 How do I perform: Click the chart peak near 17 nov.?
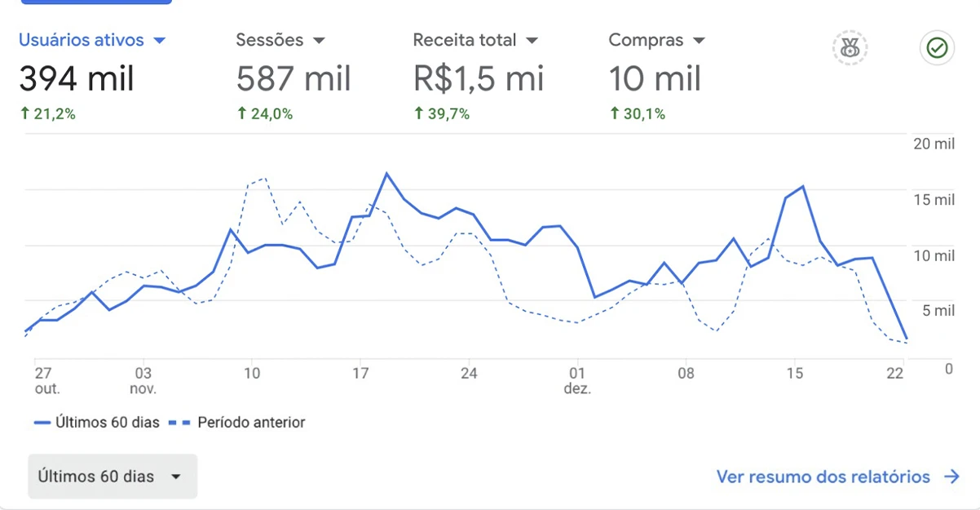tap(386, 173)
